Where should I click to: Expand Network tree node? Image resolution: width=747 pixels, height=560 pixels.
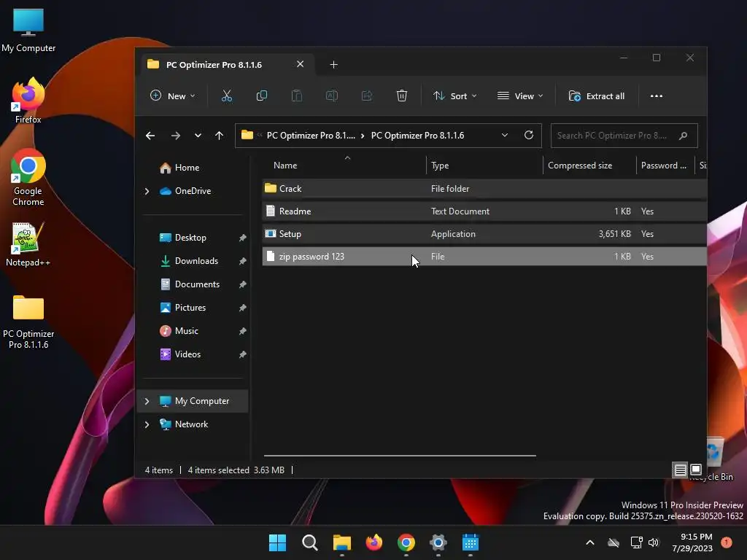tap(147, 424)
